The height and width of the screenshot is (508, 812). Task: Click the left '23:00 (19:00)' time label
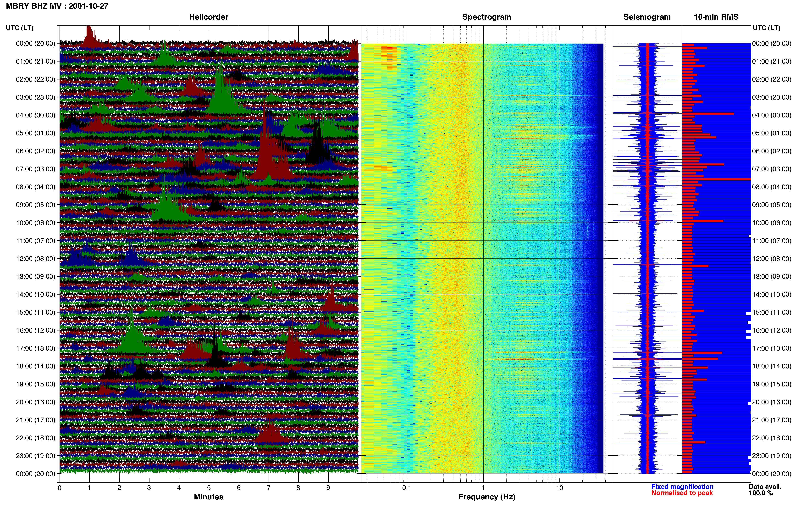click(36, 456)
